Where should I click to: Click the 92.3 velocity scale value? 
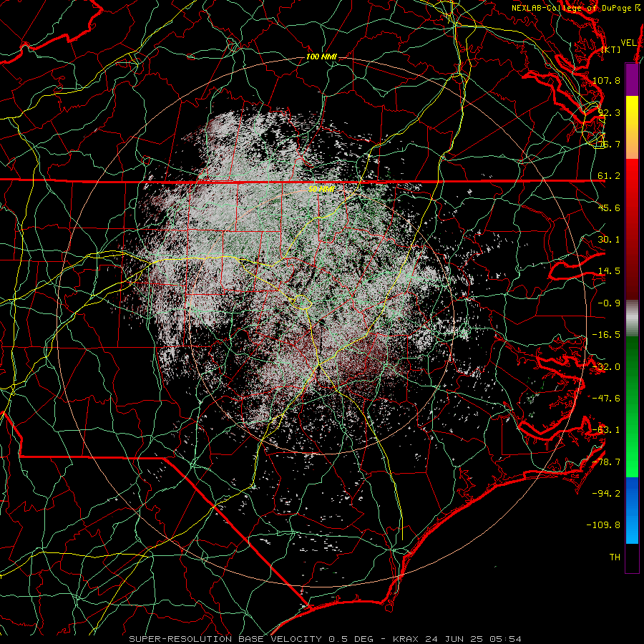coord(609,112)
